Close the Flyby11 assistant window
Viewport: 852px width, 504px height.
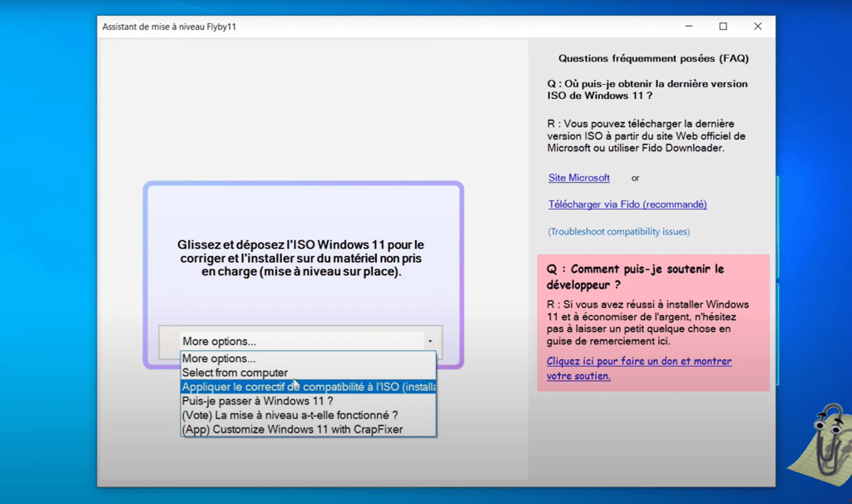(x=758, y=26)
